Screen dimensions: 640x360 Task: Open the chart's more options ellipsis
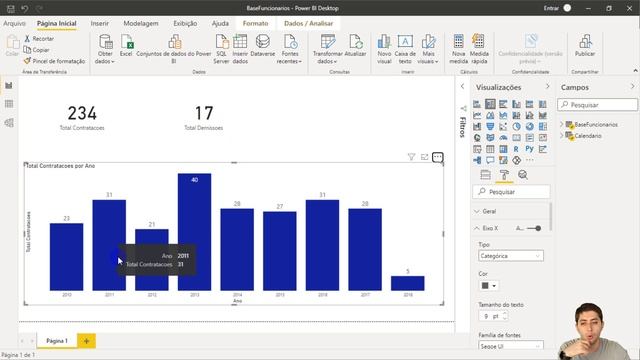[438, 157]
